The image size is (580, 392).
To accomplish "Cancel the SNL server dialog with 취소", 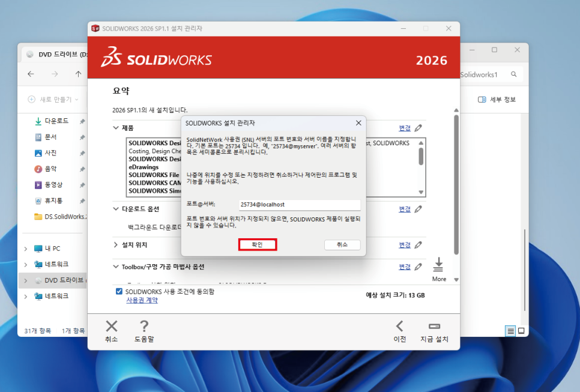I will click(x=342, y=244).
